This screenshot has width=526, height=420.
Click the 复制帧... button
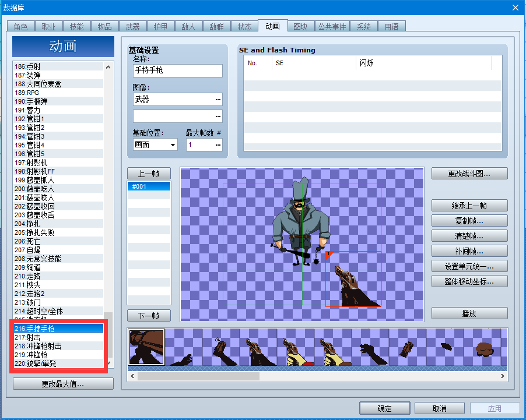469,221
